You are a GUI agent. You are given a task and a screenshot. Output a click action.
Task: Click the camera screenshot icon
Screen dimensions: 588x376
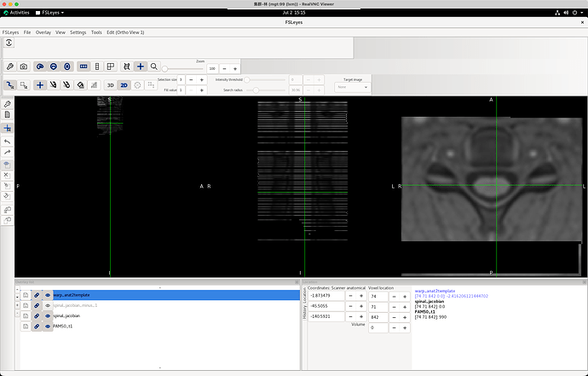[24, 67]
